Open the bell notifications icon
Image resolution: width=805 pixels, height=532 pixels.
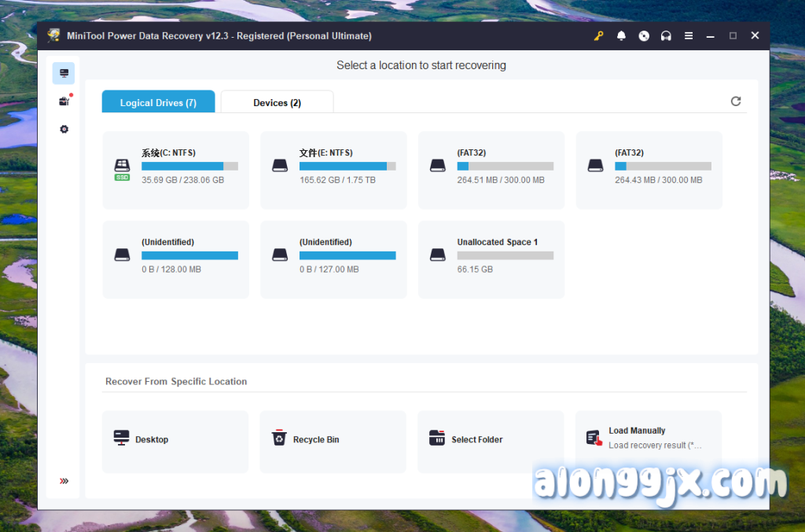(x=621, y=36)
